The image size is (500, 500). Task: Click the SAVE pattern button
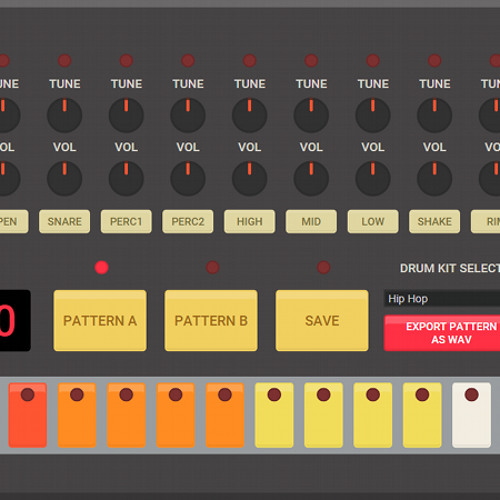tap(322, 320)
